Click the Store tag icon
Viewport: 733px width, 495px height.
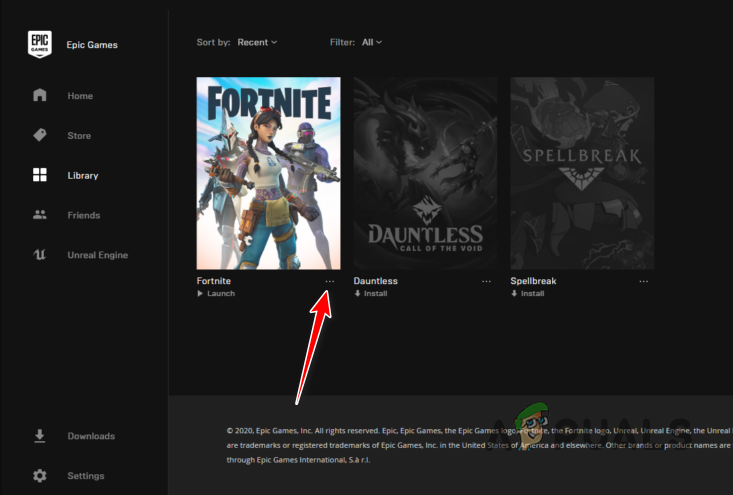40,135
